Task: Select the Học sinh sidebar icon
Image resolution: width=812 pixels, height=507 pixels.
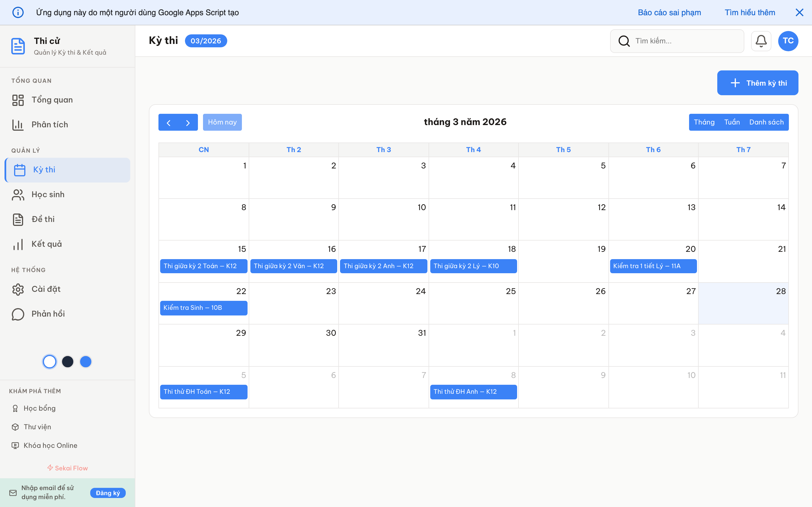Action: pyautogui.click(x=18, y=194)
